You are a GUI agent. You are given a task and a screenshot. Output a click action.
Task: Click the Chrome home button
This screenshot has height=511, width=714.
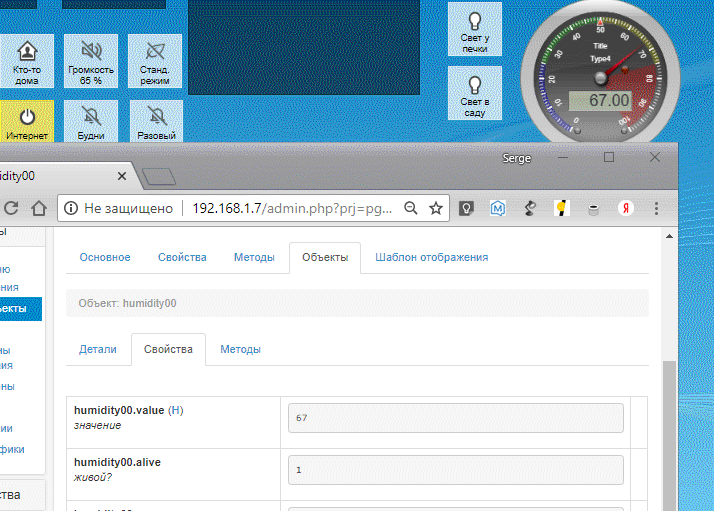(39, 208)
